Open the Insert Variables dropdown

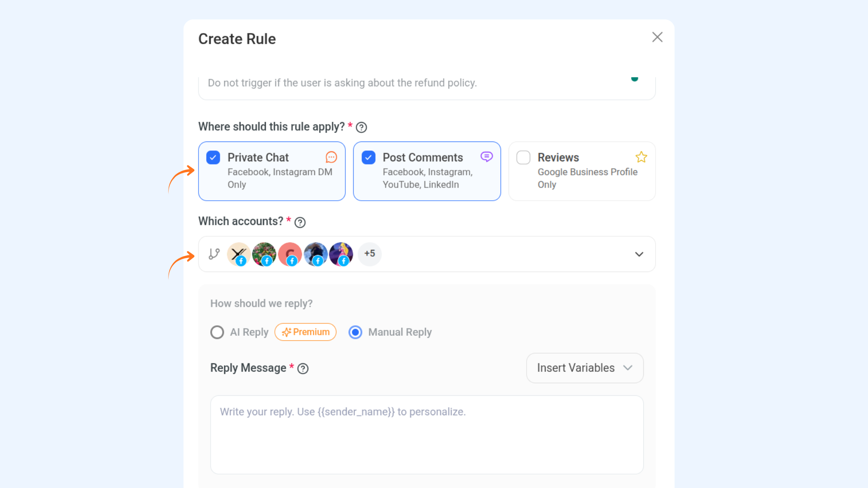pos(585,368)
